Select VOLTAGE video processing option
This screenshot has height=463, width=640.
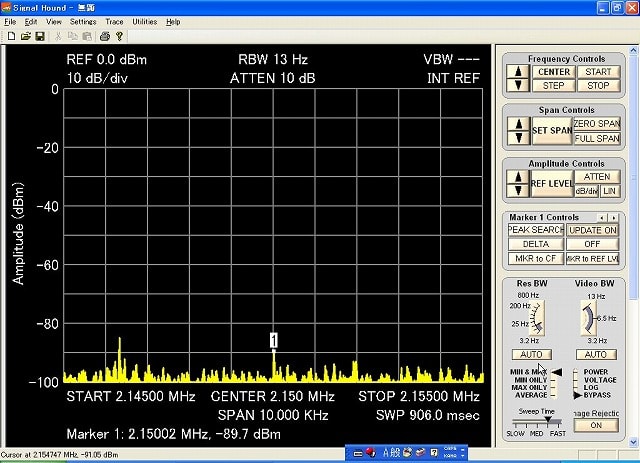(x=600, y=380)
